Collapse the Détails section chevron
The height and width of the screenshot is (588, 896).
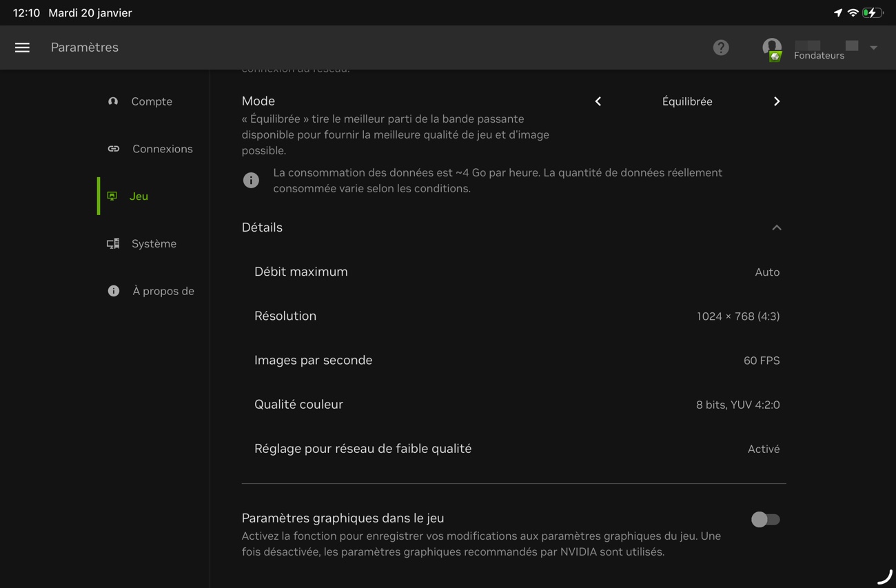(777, 227)
